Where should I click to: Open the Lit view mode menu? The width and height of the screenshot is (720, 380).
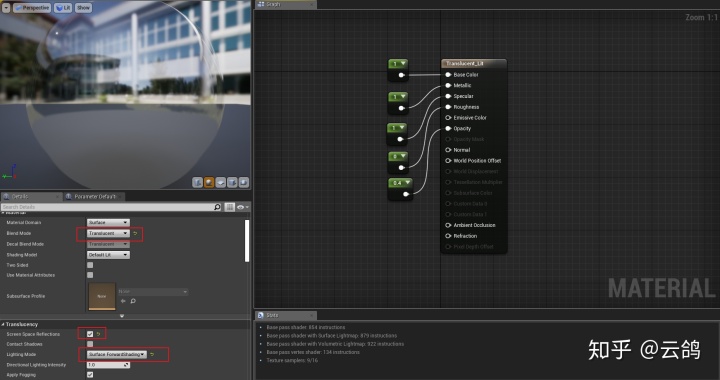(x=63, y=8)
